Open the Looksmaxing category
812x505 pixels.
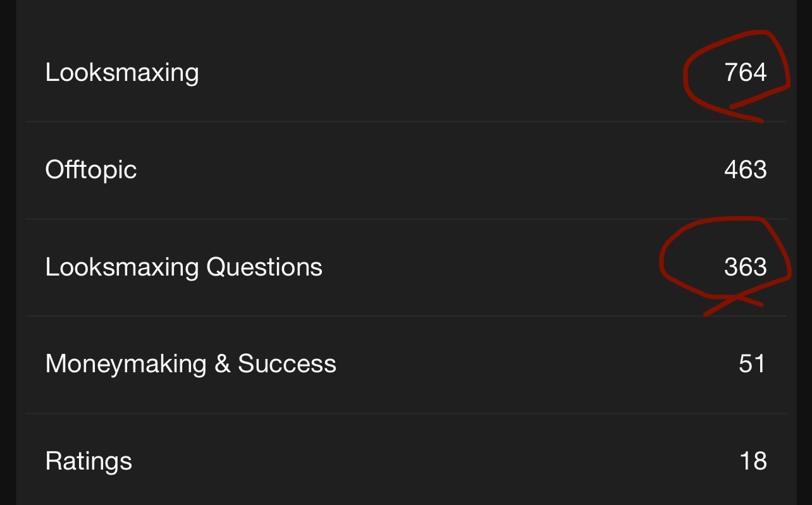pos(122,73)
